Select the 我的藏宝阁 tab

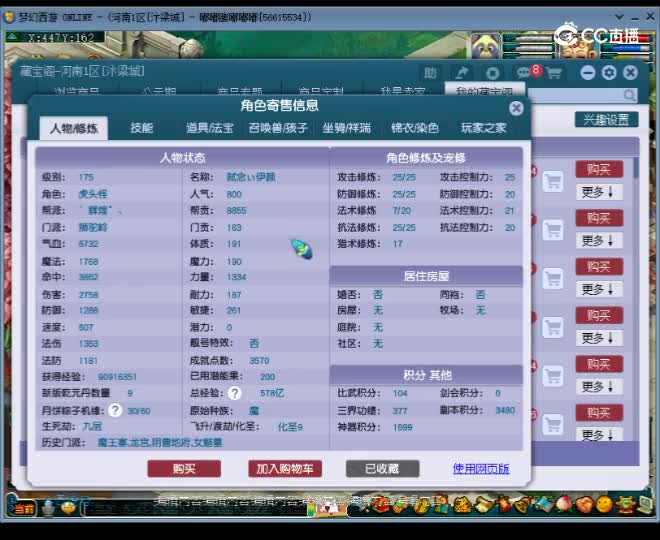[x=484, y=90]
